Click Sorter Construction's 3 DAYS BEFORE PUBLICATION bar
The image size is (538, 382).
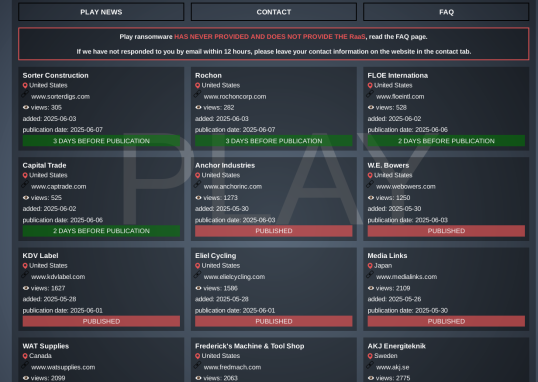(x=101, y=141)
